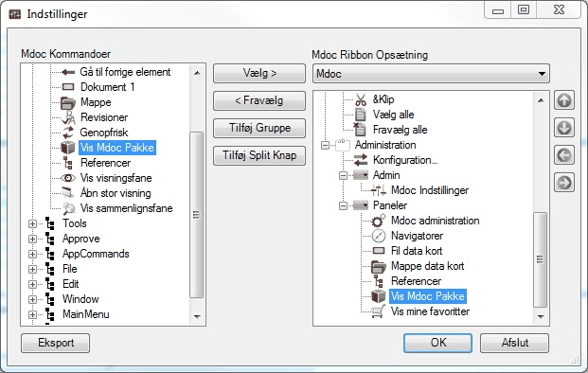This screenshot has height=373, width=588.
Task: Select the AppCommands label text
Action: (x=96, y=254)
